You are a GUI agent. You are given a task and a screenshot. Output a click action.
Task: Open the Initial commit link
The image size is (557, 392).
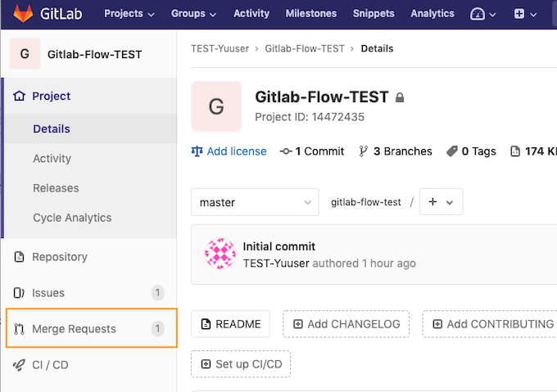click(x=278, y=246)
